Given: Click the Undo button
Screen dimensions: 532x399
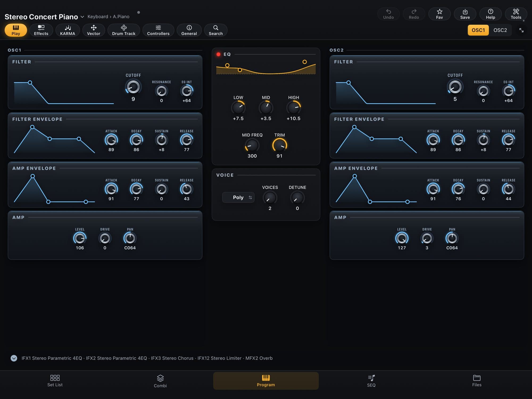Looking at the screenshot, I should pos(388,14).
